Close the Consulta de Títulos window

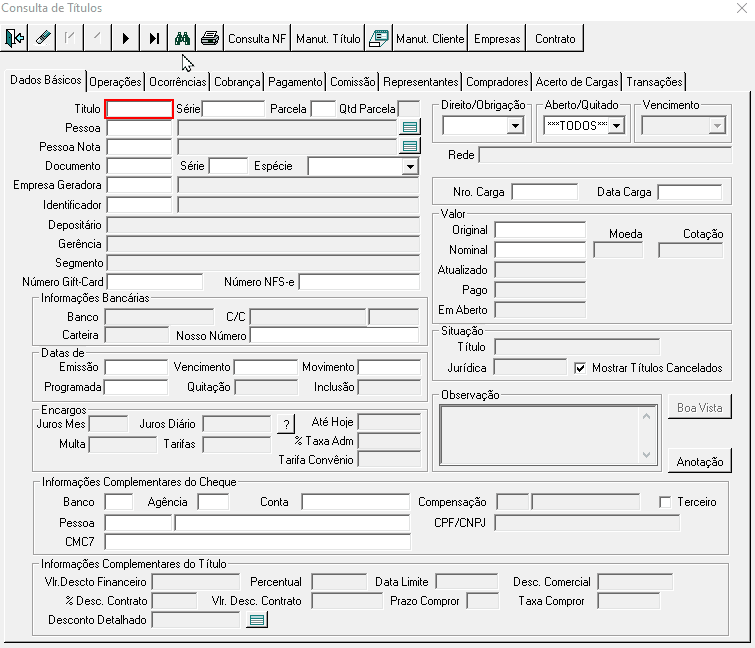[x=742, y=8]
